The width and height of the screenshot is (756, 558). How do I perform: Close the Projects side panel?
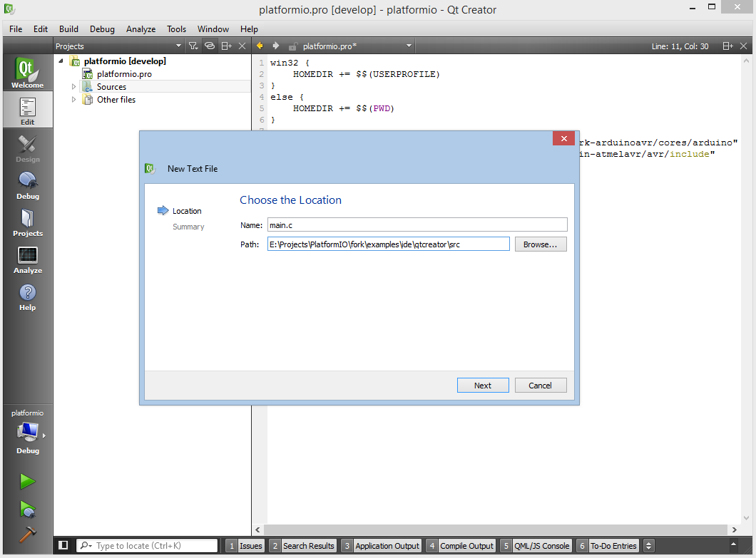[x=242, y=46]
